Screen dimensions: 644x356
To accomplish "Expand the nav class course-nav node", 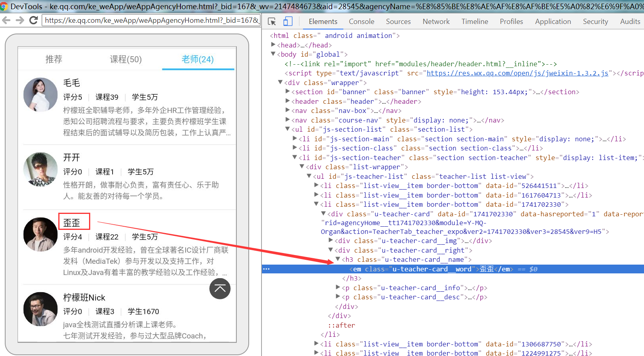I will (x=287, y=120).
